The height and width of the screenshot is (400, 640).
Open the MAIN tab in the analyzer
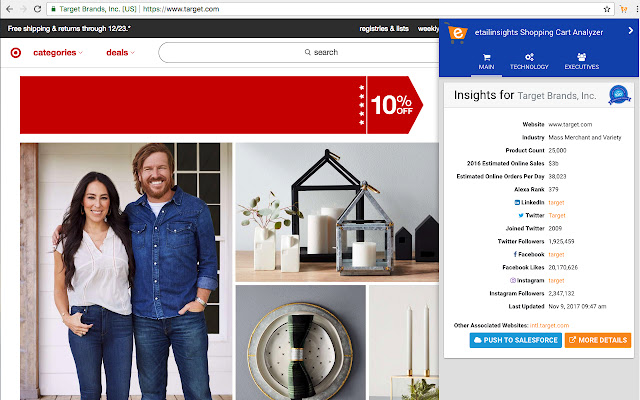[486, 62]
